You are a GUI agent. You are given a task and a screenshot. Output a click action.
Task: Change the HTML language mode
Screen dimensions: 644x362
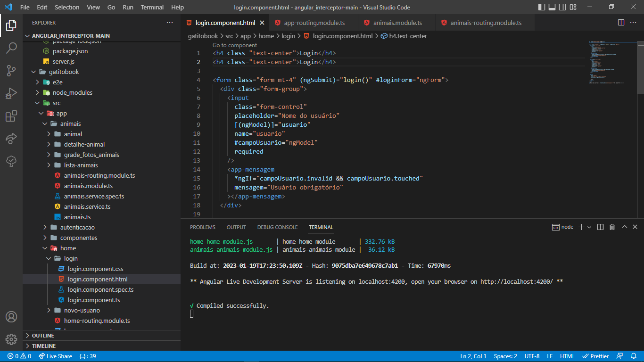(x=567, y=356)
